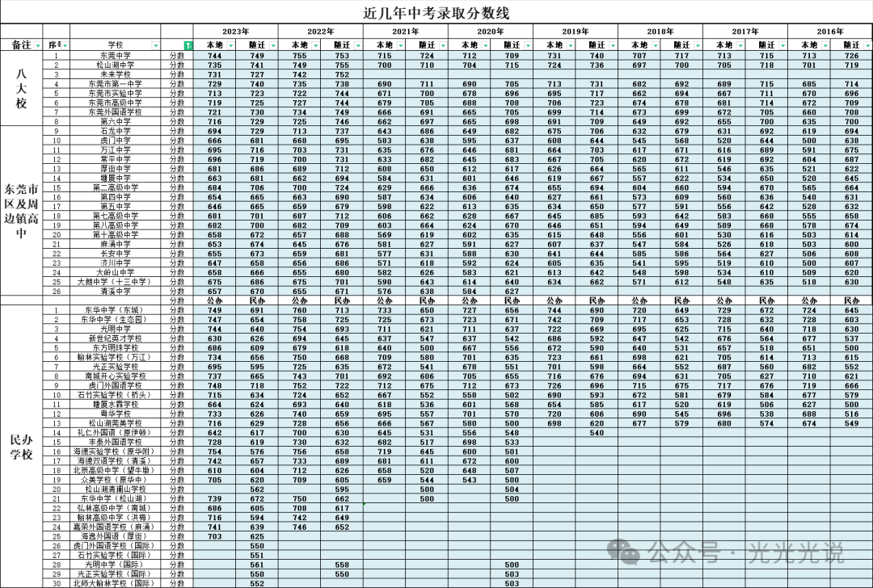
Task: Click the school name 松山湖中学
Action: point(116,65)
